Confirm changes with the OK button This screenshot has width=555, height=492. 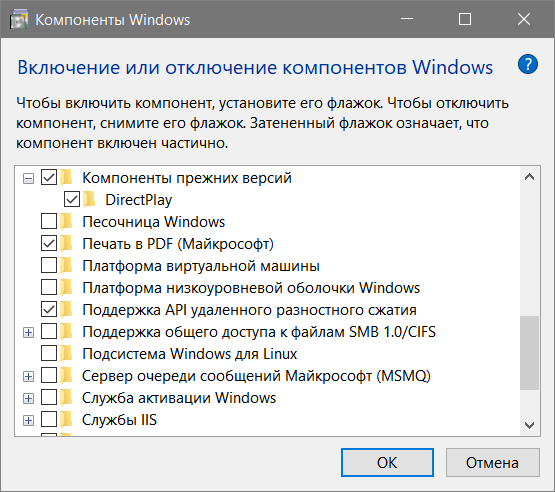387,462
